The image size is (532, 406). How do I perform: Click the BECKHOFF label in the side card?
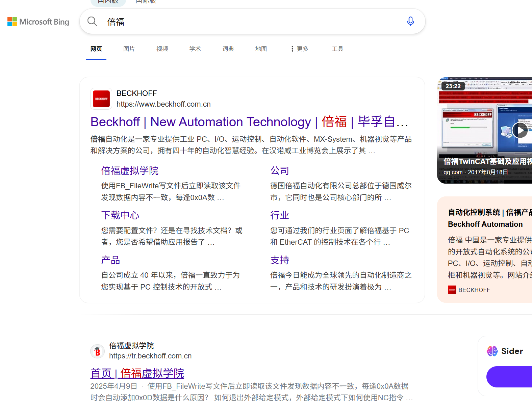pyautogui.click(x=474, y=290)
